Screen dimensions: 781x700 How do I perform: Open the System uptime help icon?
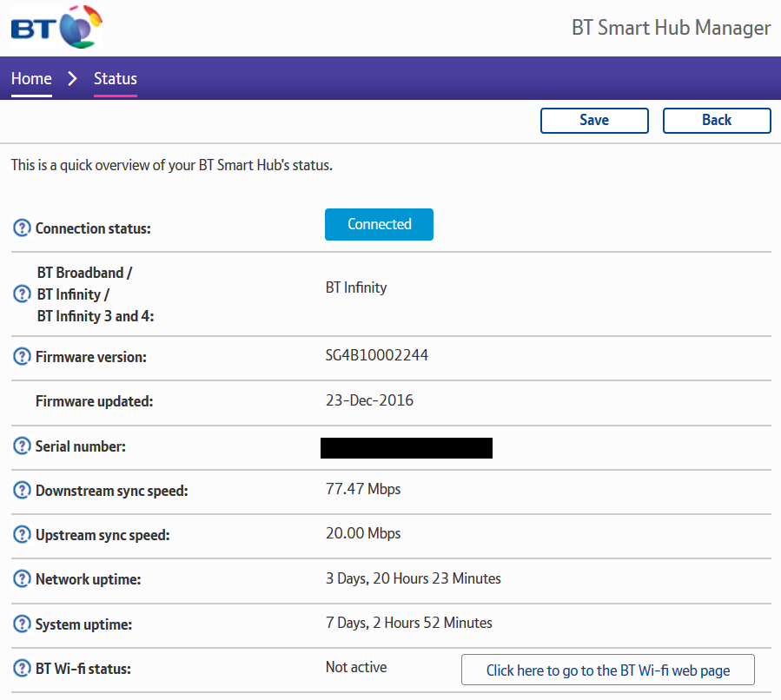pyautogui.click(x=22, y=624)
